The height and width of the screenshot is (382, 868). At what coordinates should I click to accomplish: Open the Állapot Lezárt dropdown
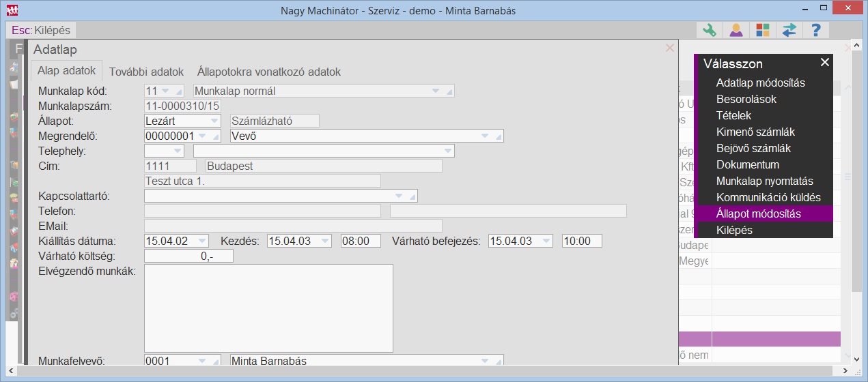pos(213,121)
